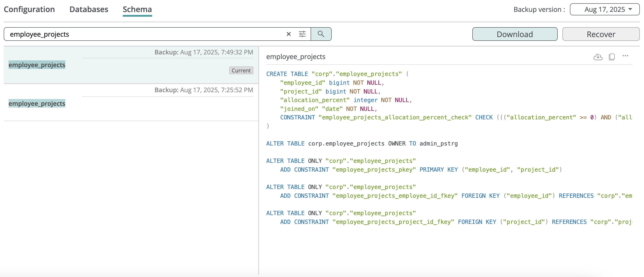
Task: Switch to the Databases tab
Action: click(x=89, y=9)
